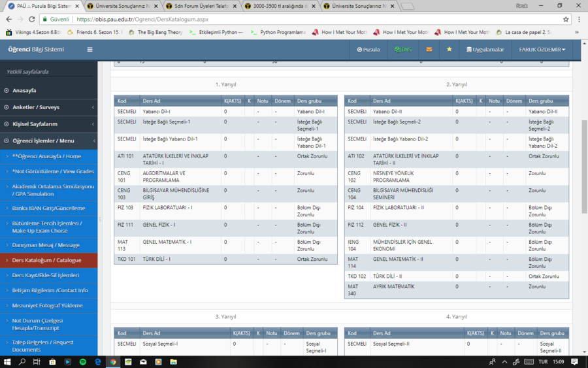Viewport: 588px width, 368px height.
Task: Open La casa de papel bookmark
Action: coord(524,32)
